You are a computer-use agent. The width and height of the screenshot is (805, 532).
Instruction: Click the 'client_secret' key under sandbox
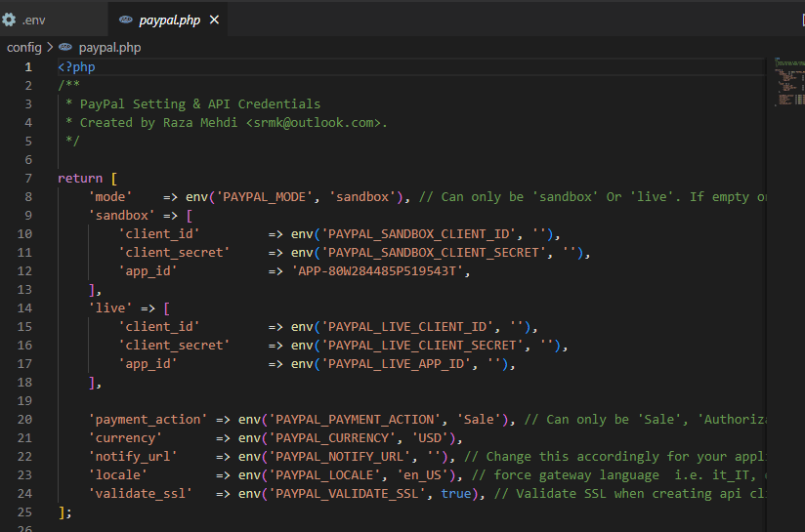pyautogui.click(x=174, y=253)
